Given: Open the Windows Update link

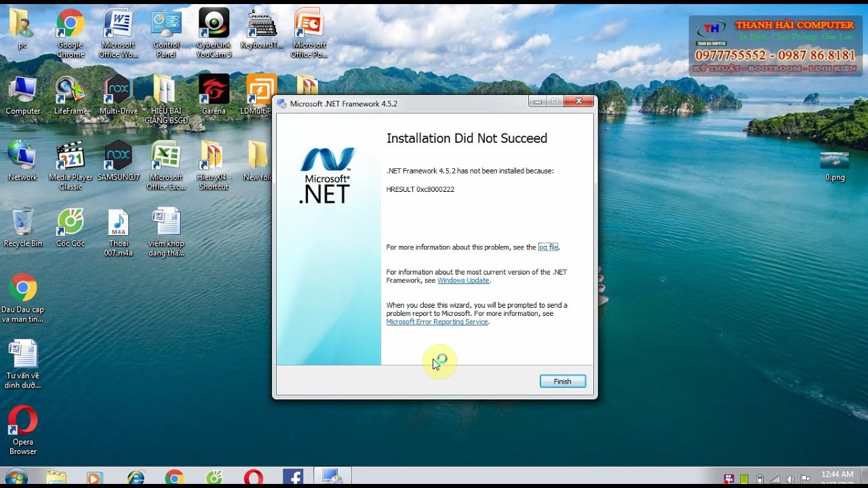Looking at the screenshot, I should coord(463,281).
